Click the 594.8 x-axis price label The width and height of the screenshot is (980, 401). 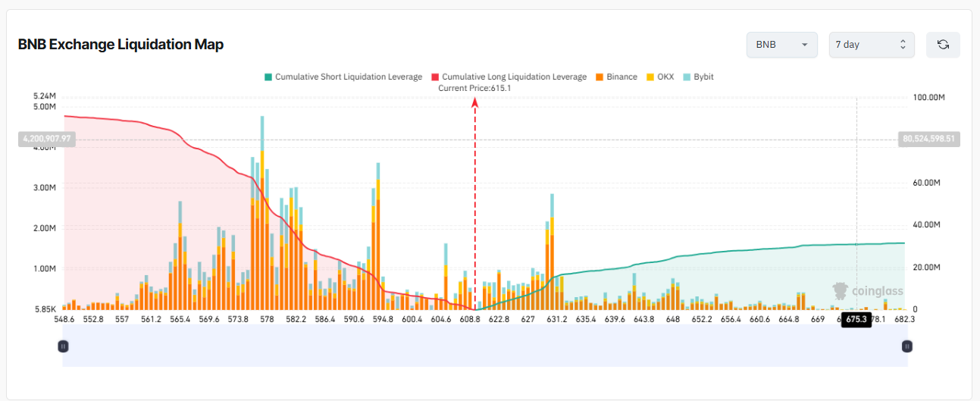[384, 320]
